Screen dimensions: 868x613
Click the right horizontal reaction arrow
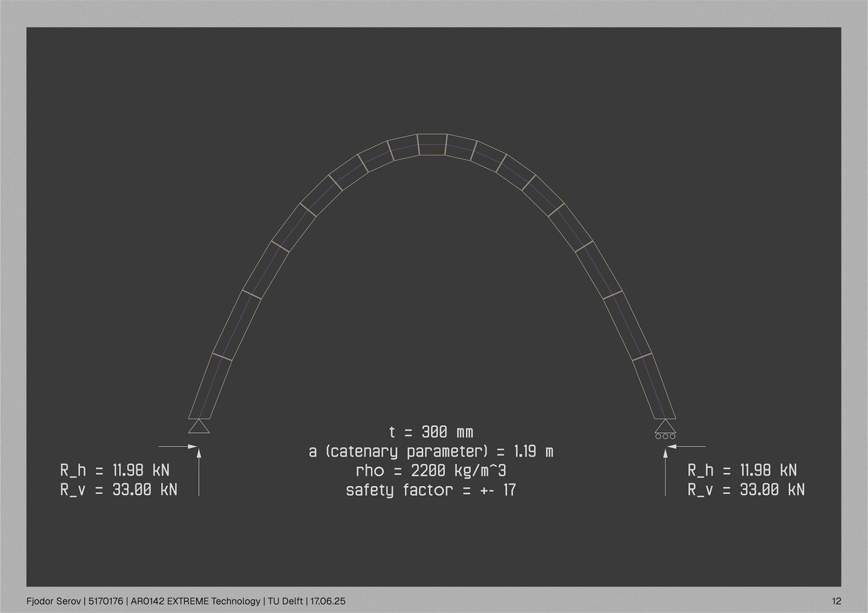point(686,446)
